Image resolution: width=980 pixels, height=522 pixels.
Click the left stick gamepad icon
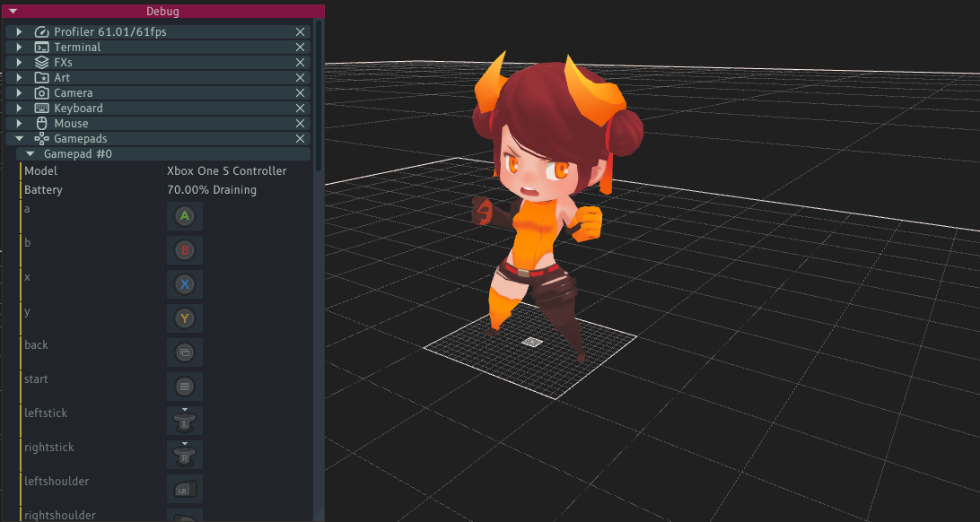(184, 421)
